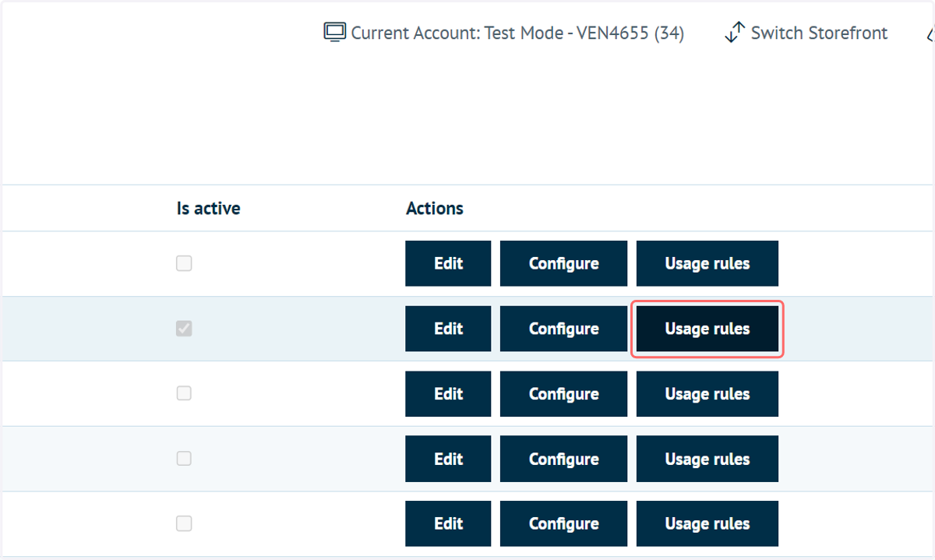Toggle the Is active checkbox in the first row

click(x=184, y=263)
